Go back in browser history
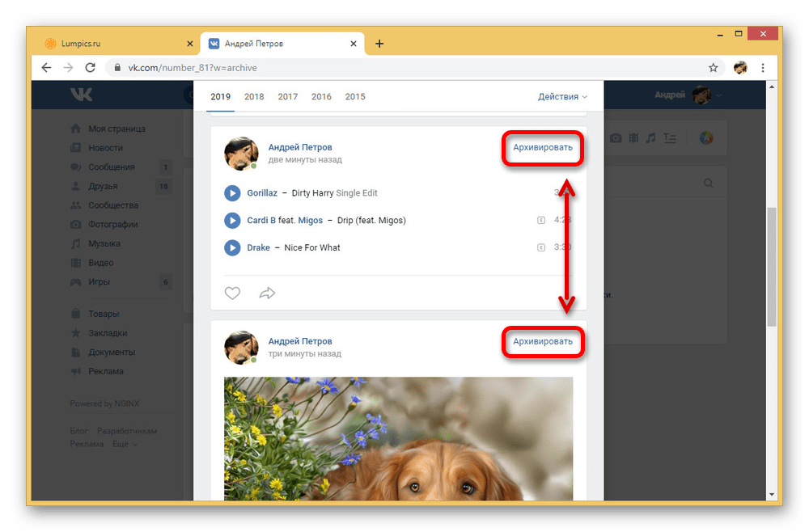The height and width of the screenshot is (532, 809). click(x=46, y=68)
